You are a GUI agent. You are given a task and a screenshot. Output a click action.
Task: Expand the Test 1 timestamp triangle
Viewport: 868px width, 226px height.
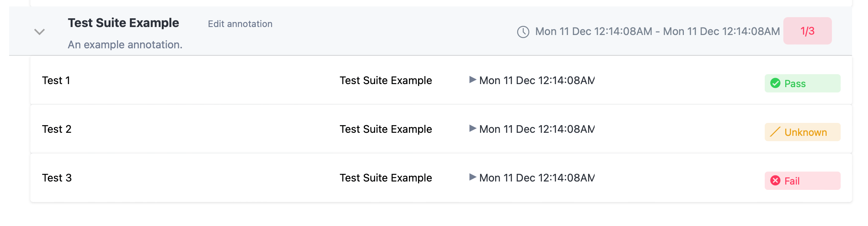pos(472,80)
